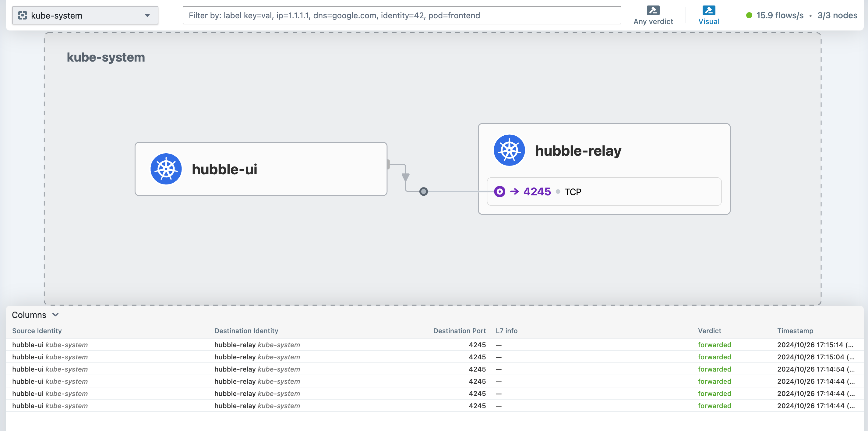Click the Any verdict filter icon

(653, 10)
